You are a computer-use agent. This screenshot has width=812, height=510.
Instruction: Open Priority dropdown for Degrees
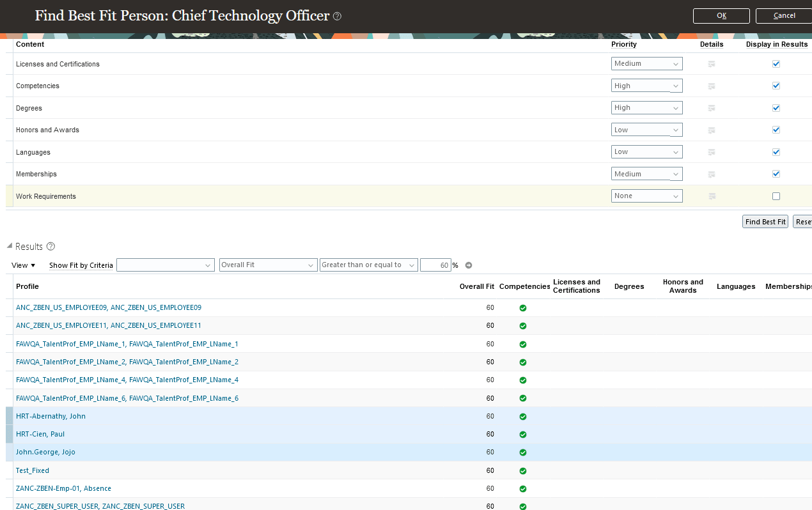(646, 108)
